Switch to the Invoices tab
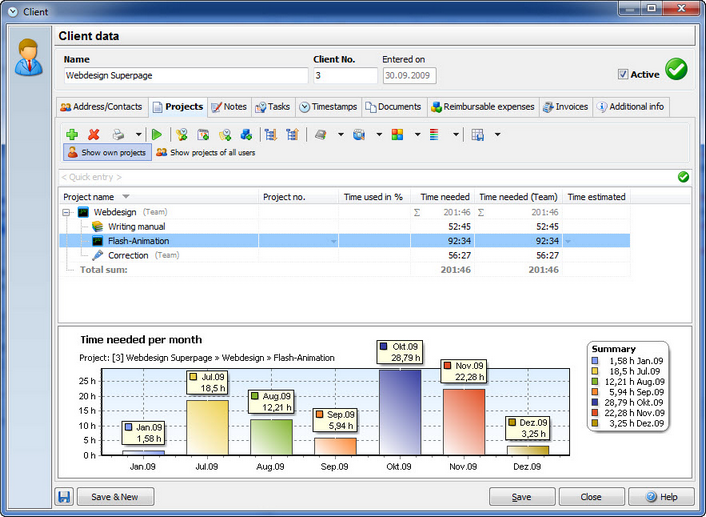This screenshot has width=706, height=517. [566, 107]
